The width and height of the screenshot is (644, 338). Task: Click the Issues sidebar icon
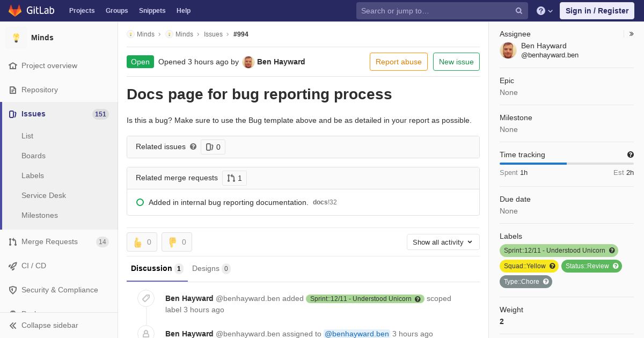13,114
